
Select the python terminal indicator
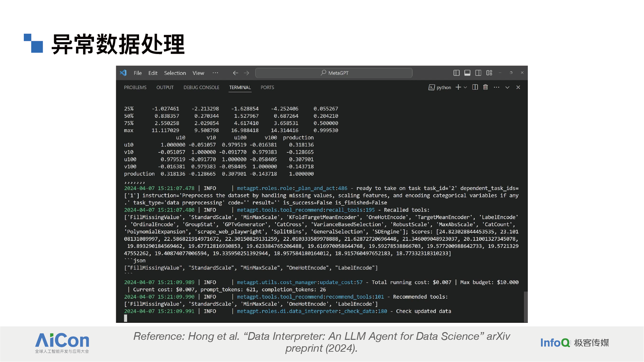click(440, 87)
